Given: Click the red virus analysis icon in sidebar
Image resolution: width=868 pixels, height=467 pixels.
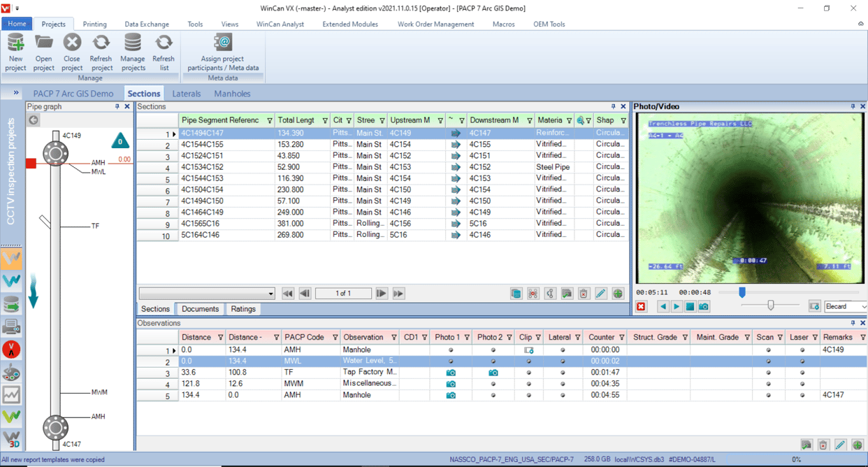Looking at the screenshot, I should [11, 350].
